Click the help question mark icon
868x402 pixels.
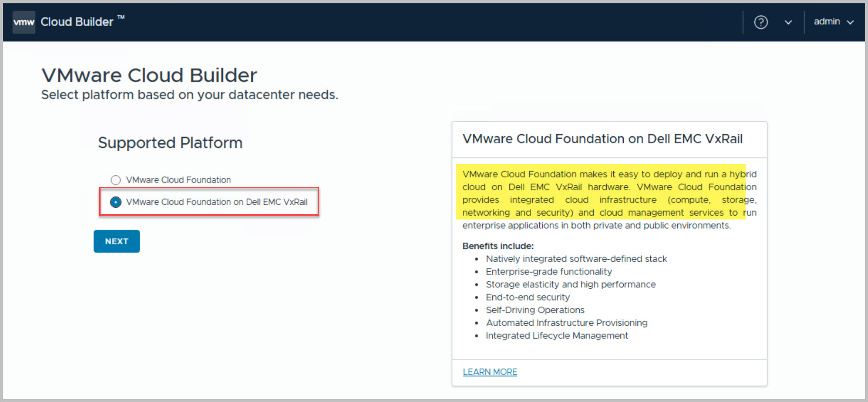[x=761, y=22]
